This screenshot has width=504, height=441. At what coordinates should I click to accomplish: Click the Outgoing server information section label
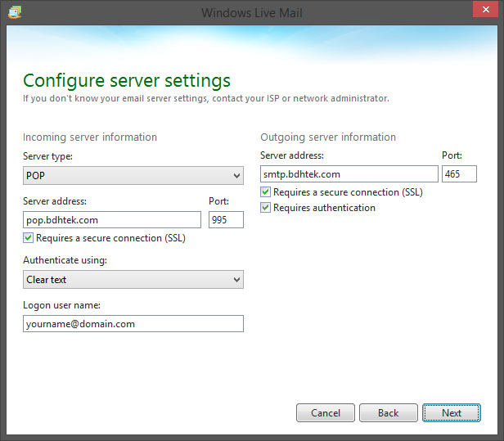[328, 137]
